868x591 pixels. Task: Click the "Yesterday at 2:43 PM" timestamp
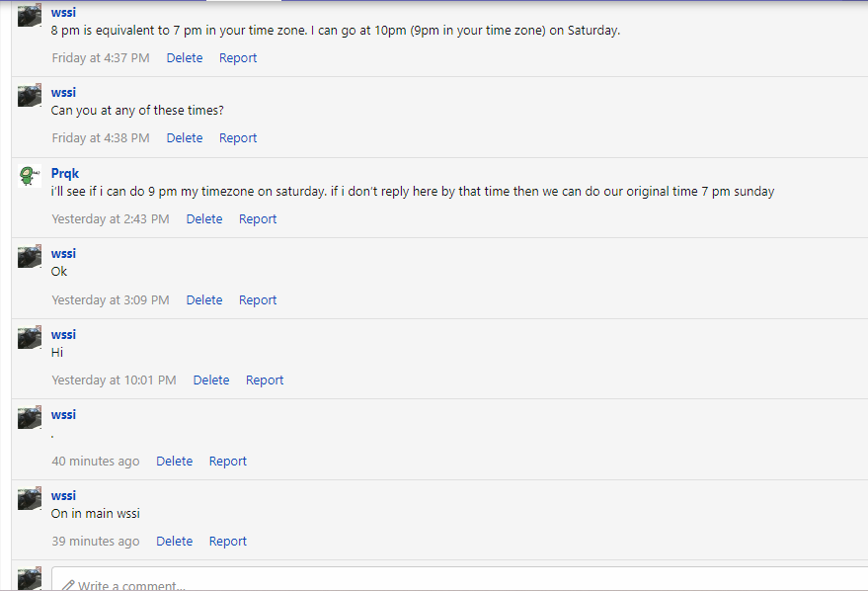pos(111,219)
